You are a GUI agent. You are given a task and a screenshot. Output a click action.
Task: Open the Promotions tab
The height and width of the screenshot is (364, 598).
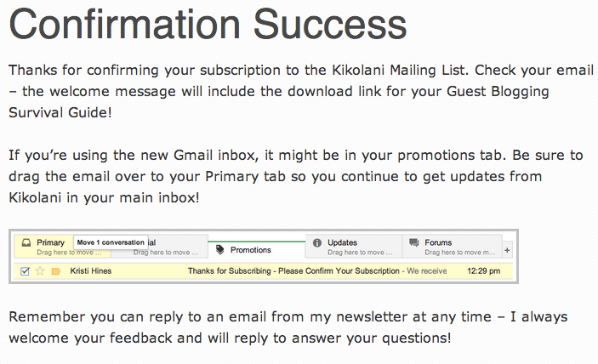[250, 250]
